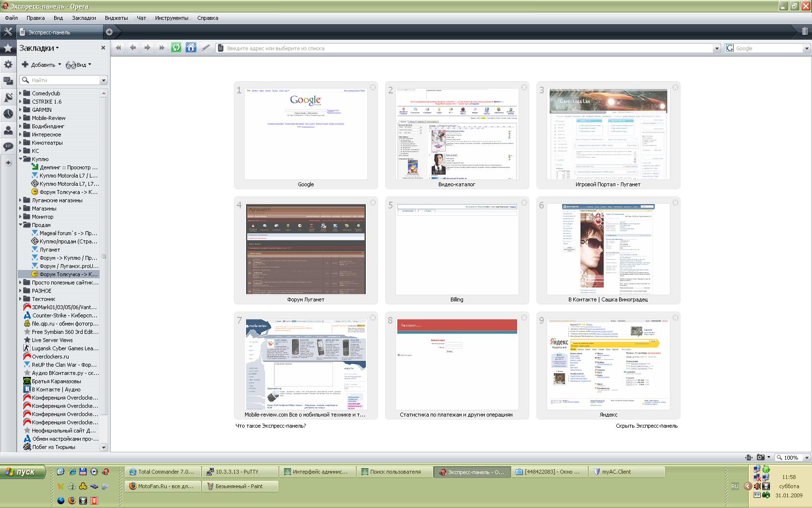This screenshot has width=812, height=508.
Task: Click the green Reload button
Action: pyautogui.click(x=176, y=47)
